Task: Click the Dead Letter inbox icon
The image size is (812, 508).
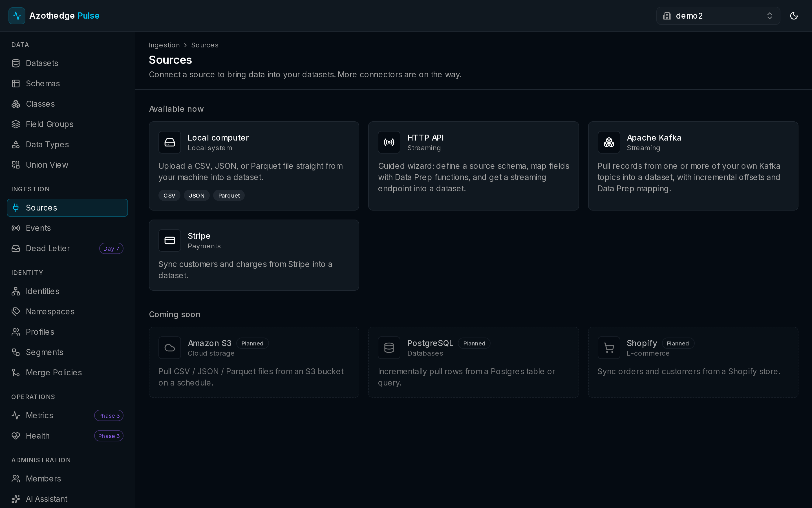Action: [16, 248]
